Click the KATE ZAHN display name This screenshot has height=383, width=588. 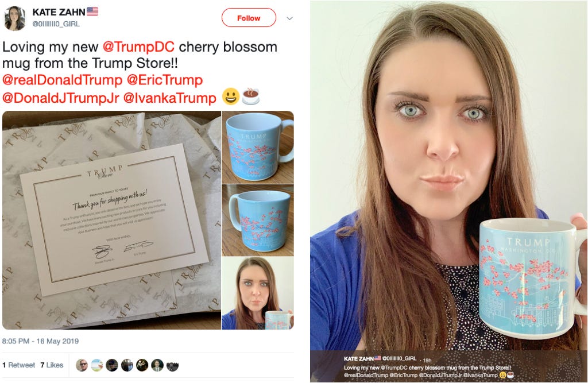[59, 12]
